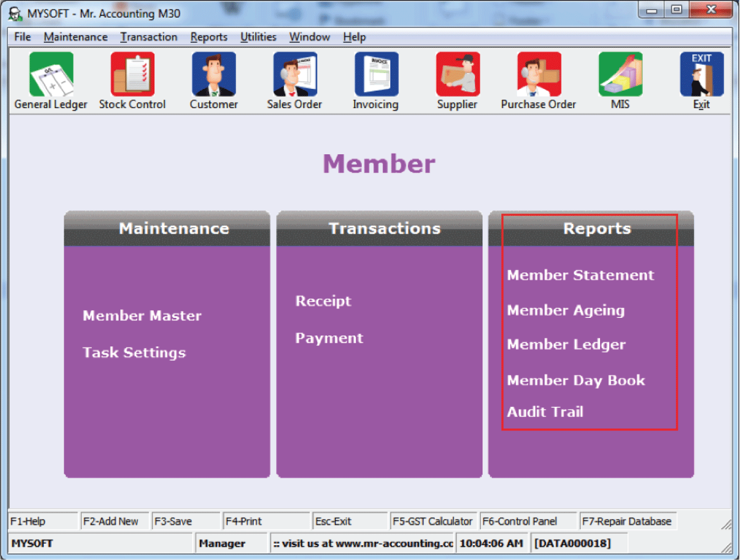This screenshot has height=560, width=740.
Task: Open the Utilities menu
Action: 258,37
